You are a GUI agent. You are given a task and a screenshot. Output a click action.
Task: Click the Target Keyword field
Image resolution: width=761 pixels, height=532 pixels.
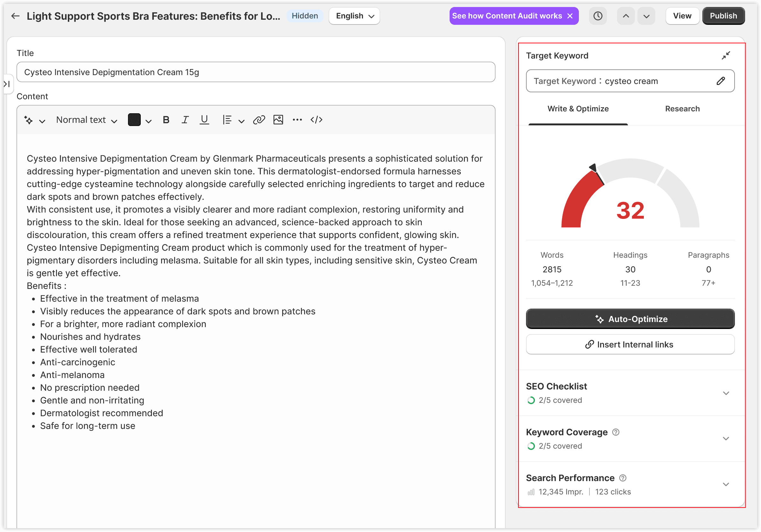coord(630,81)
